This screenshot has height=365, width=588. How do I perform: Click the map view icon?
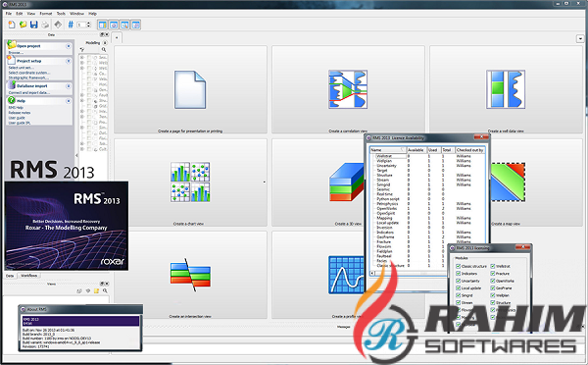[x=508, y=182]
